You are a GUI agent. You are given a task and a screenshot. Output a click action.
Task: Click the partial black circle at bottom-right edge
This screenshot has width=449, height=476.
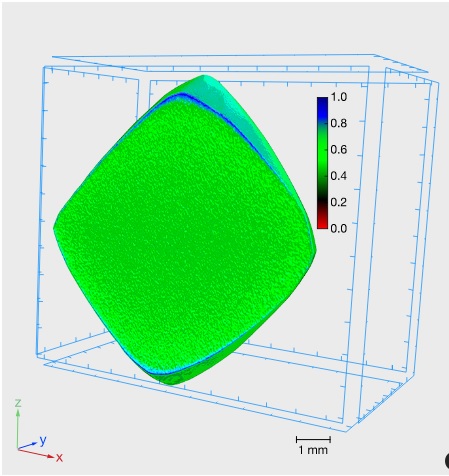coord(447,461)
